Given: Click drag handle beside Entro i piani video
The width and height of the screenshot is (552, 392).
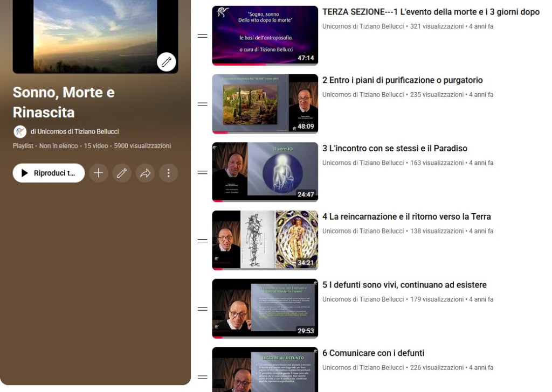Looking at the screenshot, I should point(203,104).
